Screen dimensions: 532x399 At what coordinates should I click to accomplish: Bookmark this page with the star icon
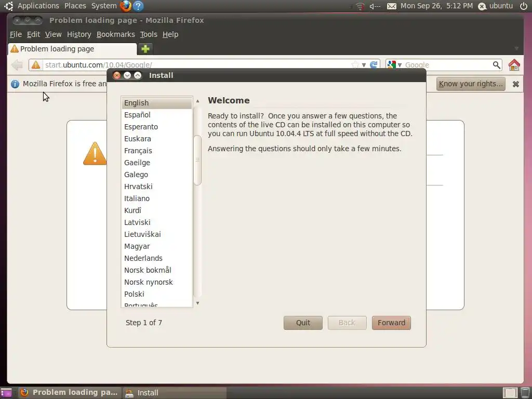point(355,65)
